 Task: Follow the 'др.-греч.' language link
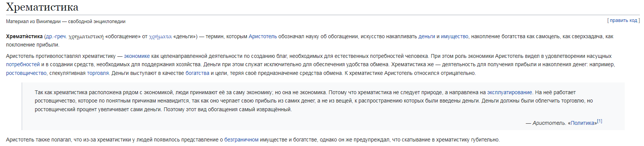pyautogui.click(x=56, y=36)
